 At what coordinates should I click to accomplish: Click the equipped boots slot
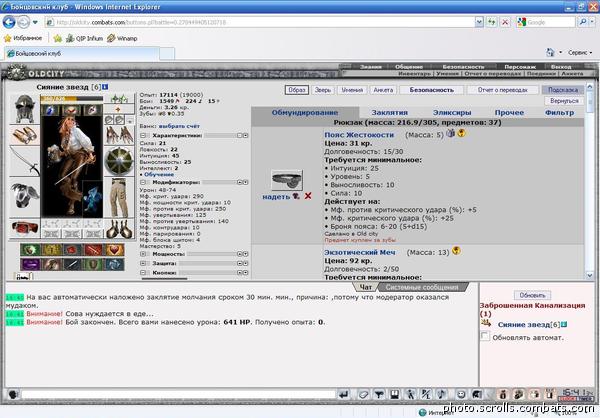(119, 229)
